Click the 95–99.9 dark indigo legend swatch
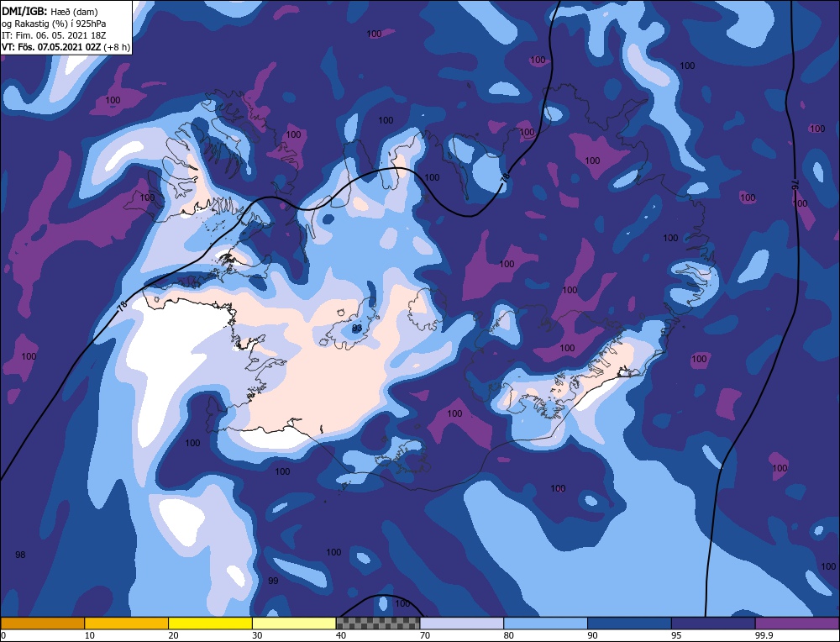This screenshot has height=642, width=840. click(713, 623)
